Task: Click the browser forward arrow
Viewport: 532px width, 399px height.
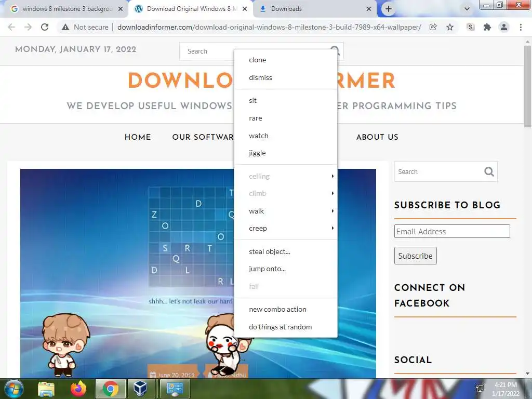Action: coord(28,27)
